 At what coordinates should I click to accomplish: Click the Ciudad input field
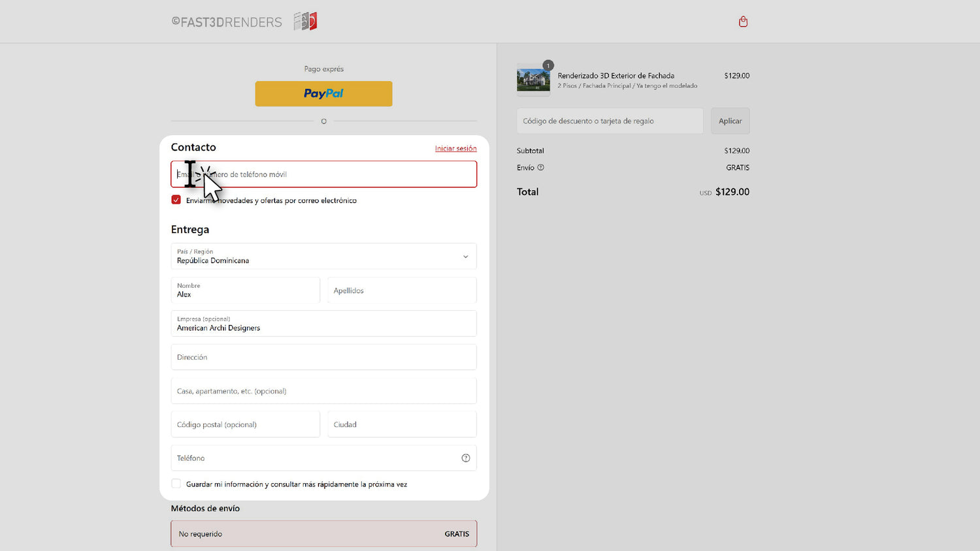point(402,424)
